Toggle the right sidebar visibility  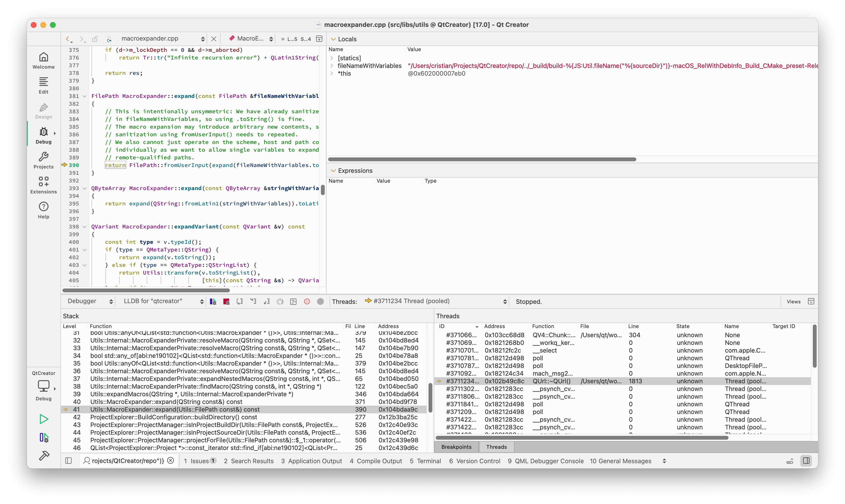coord(806,461)
